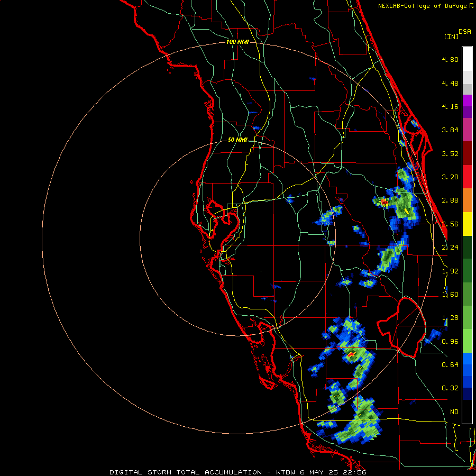
Task: Select the 4.16 legend value
Action: [450, 106]
